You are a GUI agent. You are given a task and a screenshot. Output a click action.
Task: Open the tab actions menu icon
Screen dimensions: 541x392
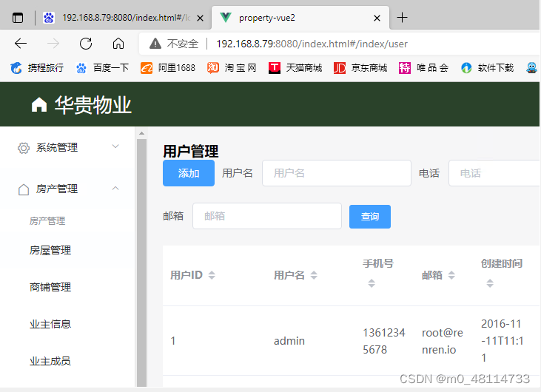(x=18, y=18)
